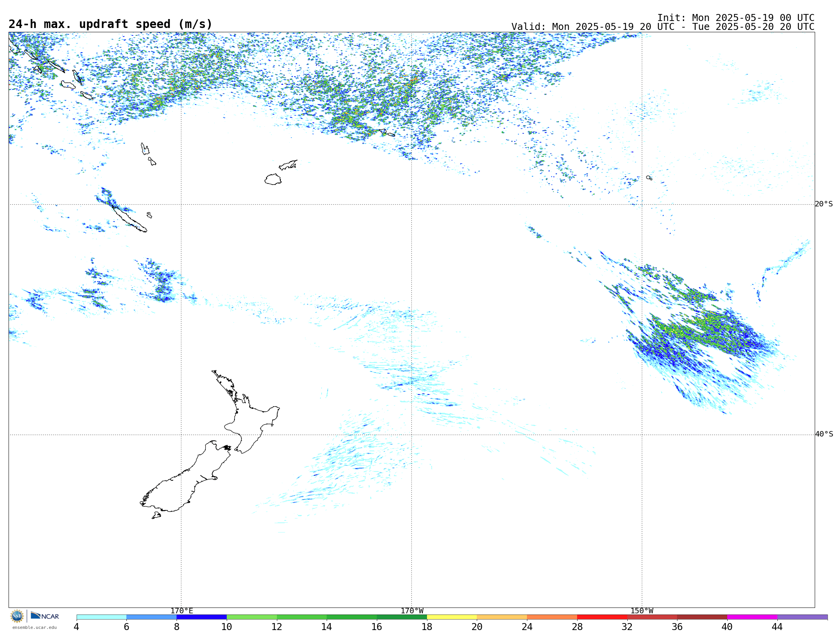Click the light cyan 4-6 colorbar swatch
Image resolution: width=840 pixels, height=632 pixels.
[101, 617]
